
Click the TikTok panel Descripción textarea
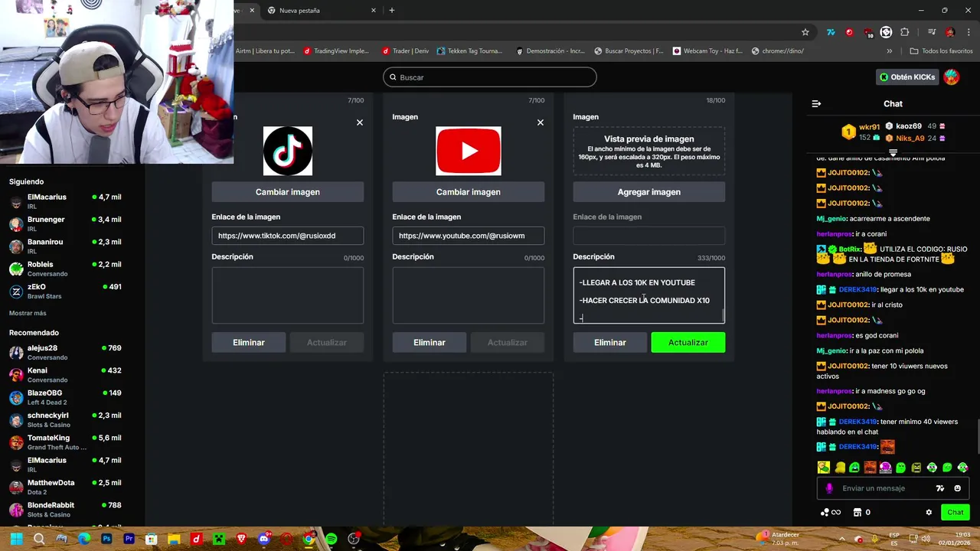tap(288, 295)
